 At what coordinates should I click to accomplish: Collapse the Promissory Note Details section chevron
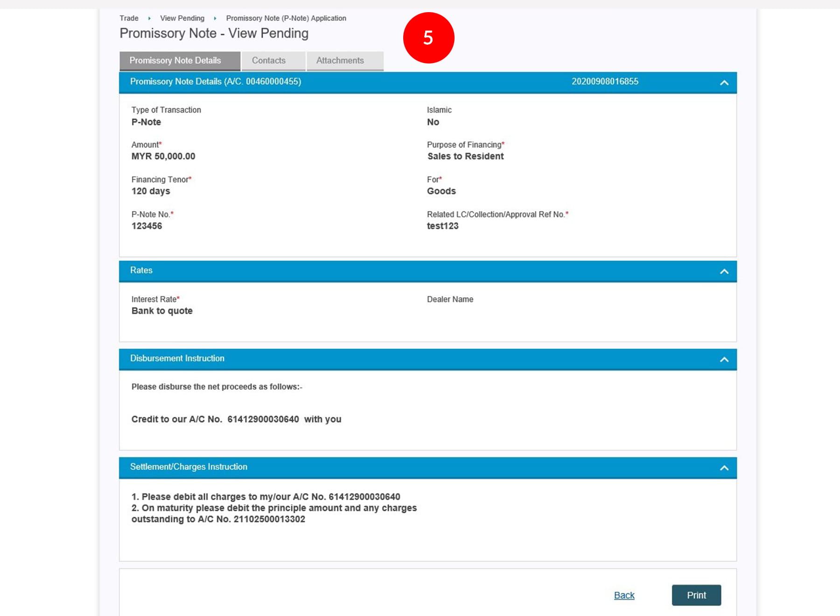pos(724,83)
